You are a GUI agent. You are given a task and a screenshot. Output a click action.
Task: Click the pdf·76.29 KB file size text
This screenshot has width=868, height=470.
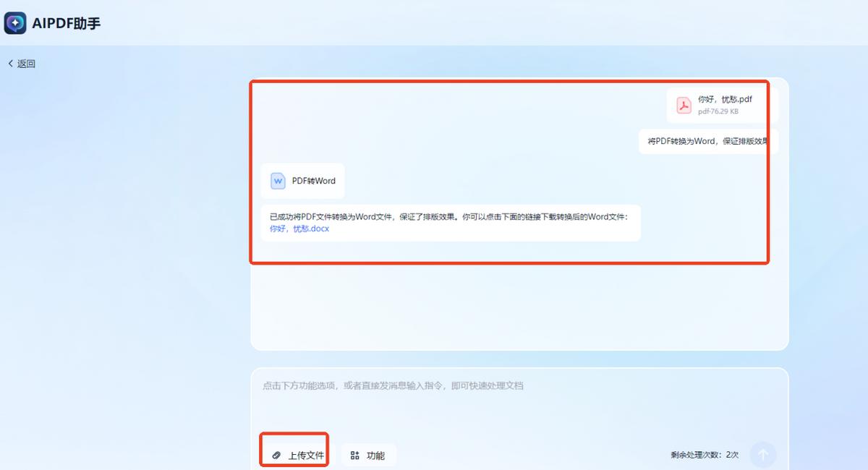(x=718, y=112)
